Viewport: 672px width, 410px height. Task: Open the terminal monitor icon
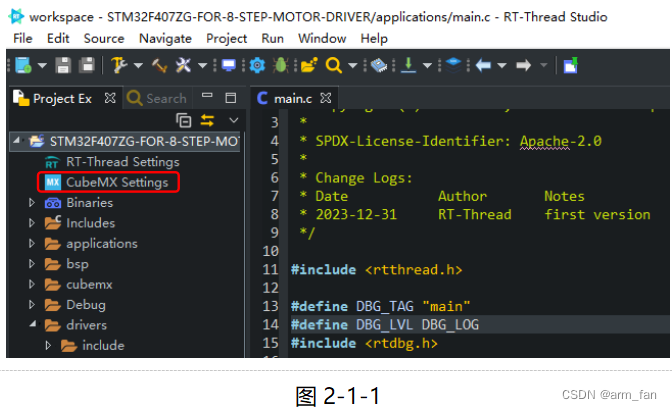[228, 66]
